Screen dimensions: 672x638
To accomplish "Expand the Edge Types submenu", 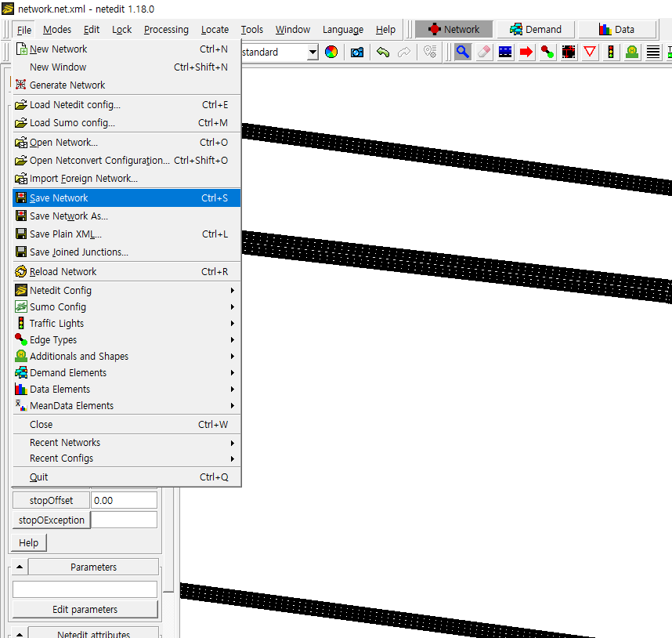I will click(x=127, y=340).
